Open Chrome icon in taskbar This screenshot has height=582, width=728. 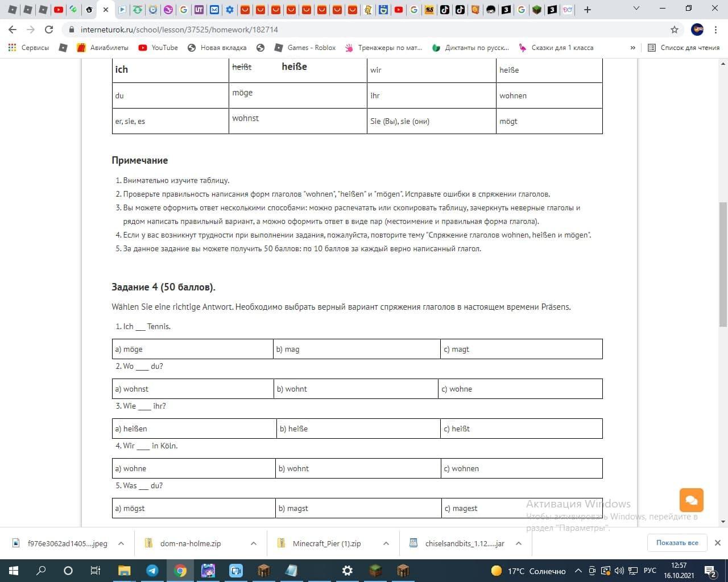click(x=180, y=571)
